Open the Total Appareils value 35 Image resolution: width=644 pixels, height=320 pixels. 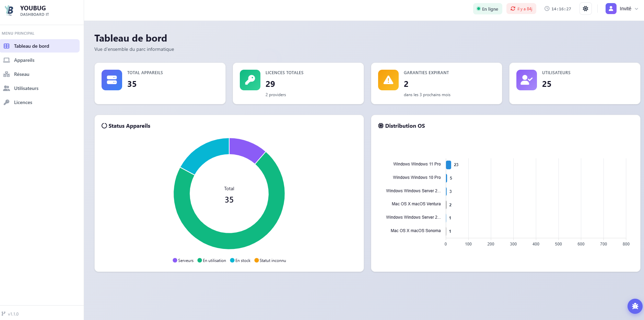click(132, 84)
